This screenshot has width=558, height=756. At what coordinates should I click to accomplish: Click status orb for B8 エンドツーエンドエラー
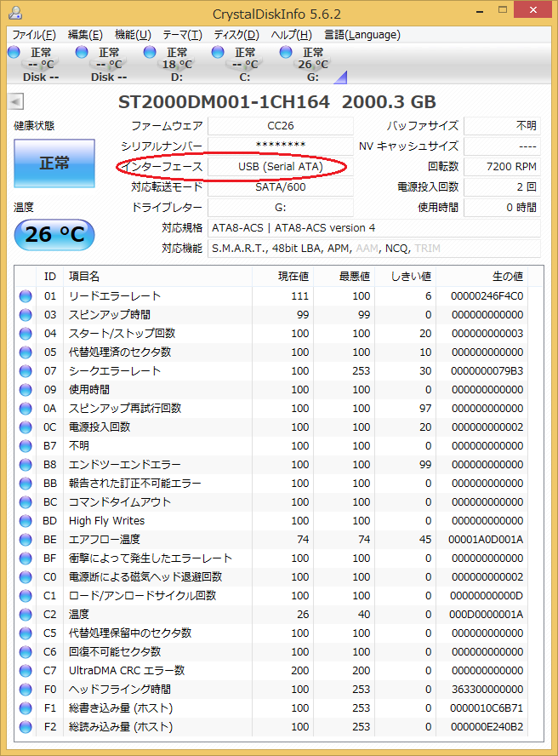pyautogui.click(x=26, y=465)
